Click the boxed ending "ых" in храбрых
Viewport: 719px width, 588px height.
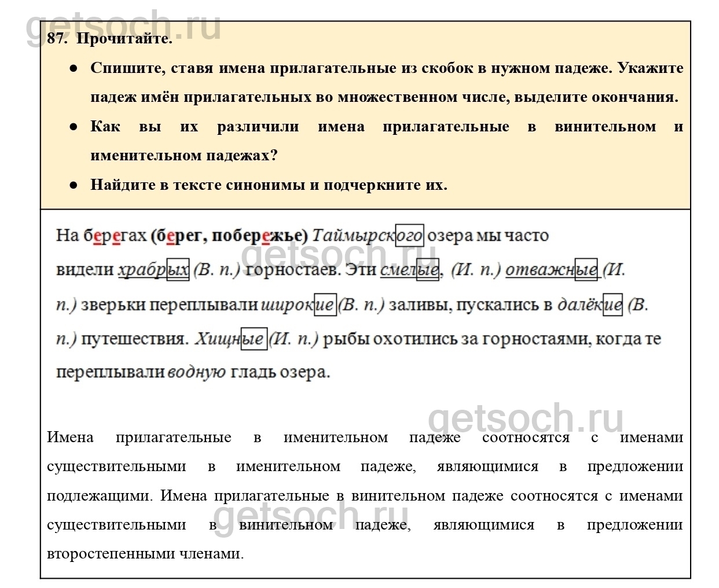coord(178,270)
